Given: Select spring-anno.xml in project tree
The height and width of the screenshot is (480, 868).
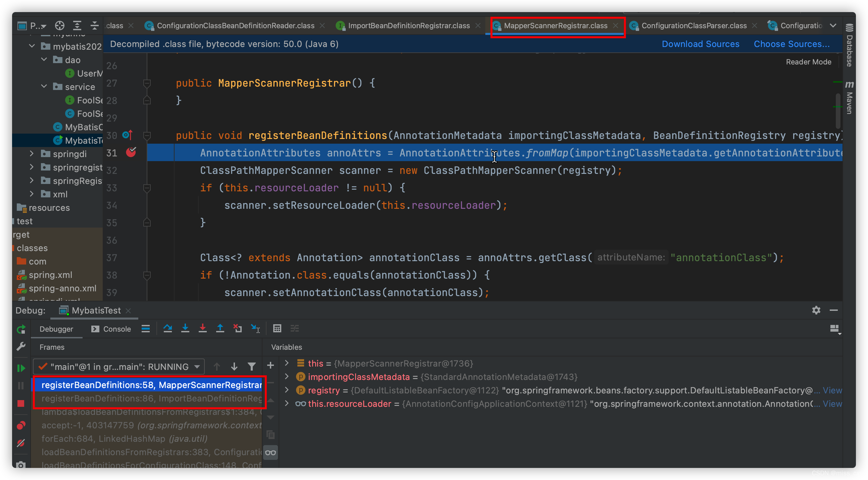Looking at the screenshot, I should click(x=62, y=288).
